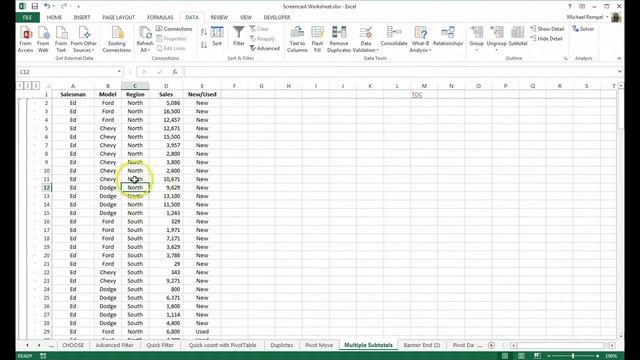Click the Select All corner button
Viewport: 640px width, 360px height.
(x=47, y=86)
